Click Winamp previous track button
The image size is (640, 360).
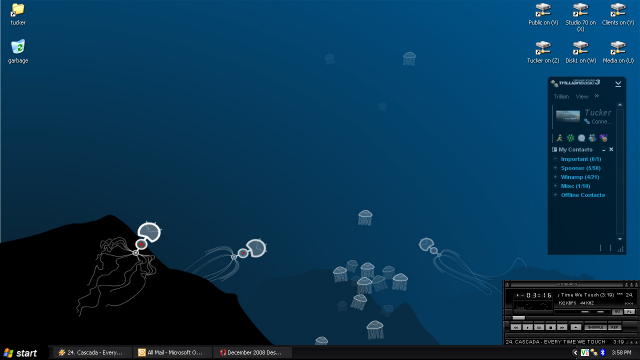(516, 327)
